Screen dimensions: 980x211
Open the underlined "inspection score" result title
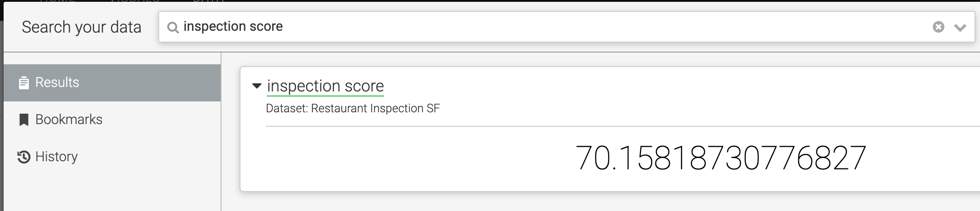tap(325, 86)
